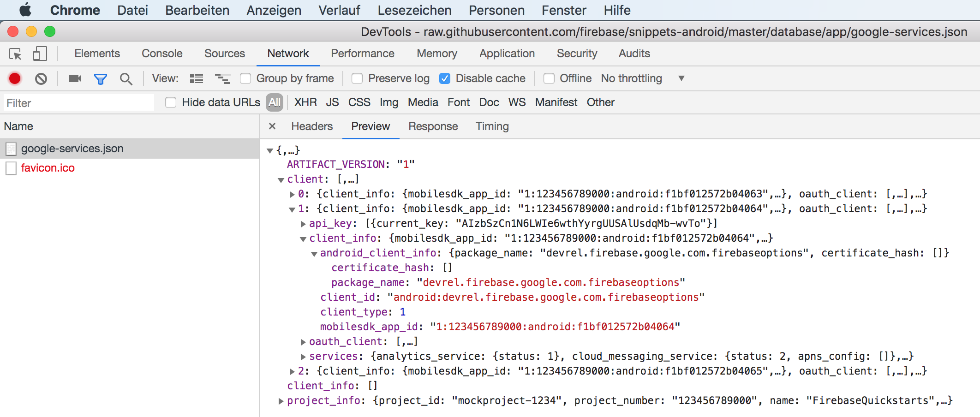Open the Audits panel
The image size is (980, 417).
pyautogui.click(x=634, y=54)
